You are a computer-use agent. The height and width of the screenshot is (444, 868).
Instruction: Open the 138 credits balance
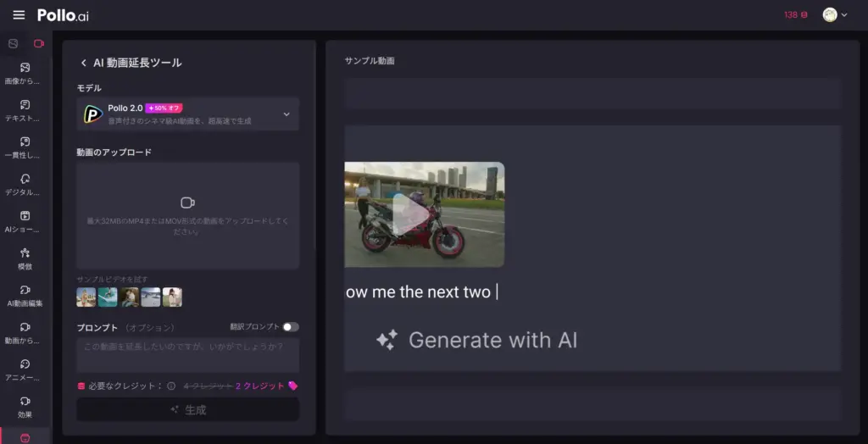click(x=795, y=15)
